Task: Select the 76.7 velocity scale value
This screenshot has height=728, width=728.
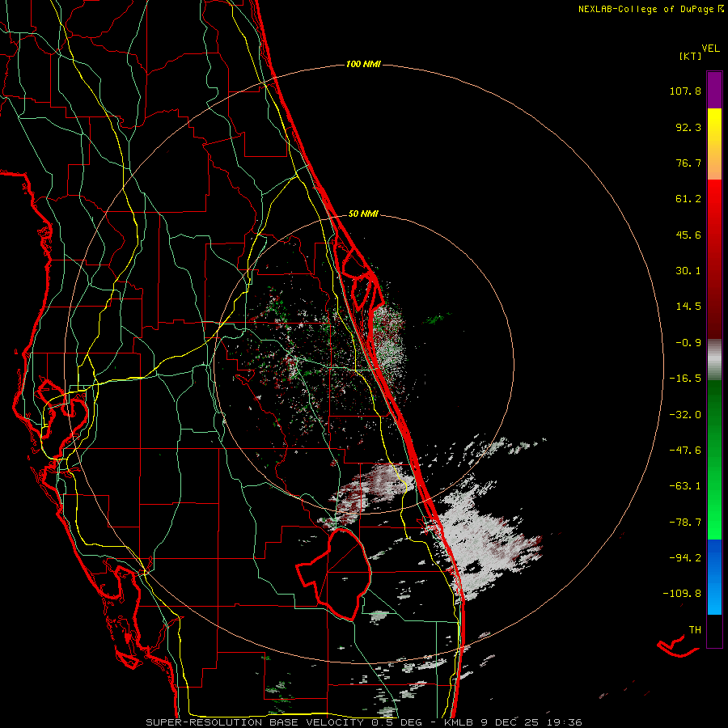Action: [x=688, y=163]
